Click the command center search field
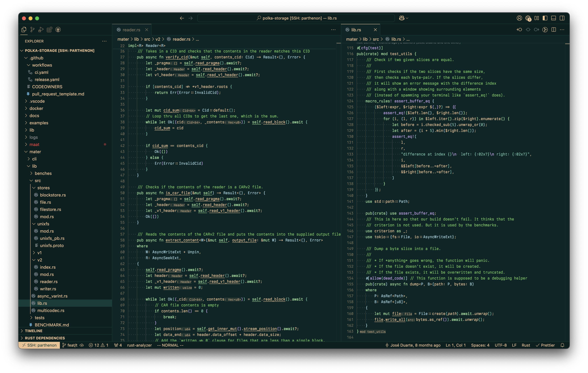Viewport: 588px width, 373px height. 296,18
